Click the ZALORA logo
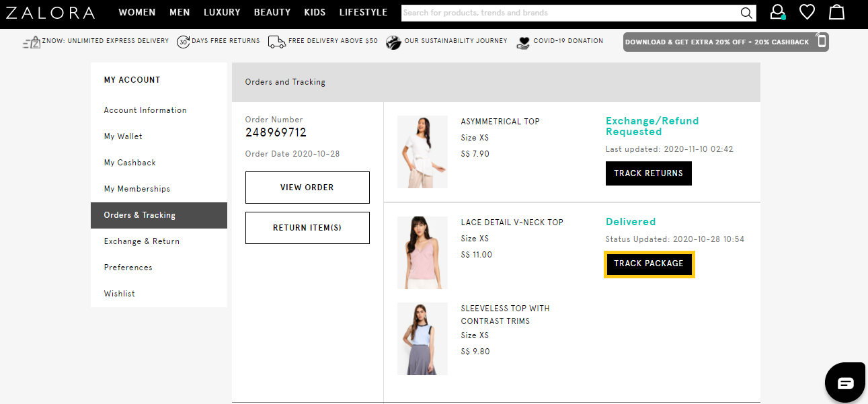Image resolution: width=868 pixels, height=404 pixels. click(50, 11)
